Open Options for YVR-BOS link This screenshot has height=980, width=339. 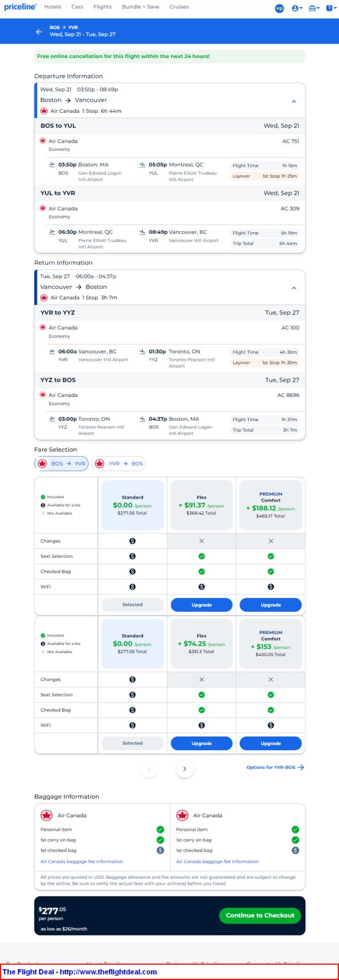275,767
